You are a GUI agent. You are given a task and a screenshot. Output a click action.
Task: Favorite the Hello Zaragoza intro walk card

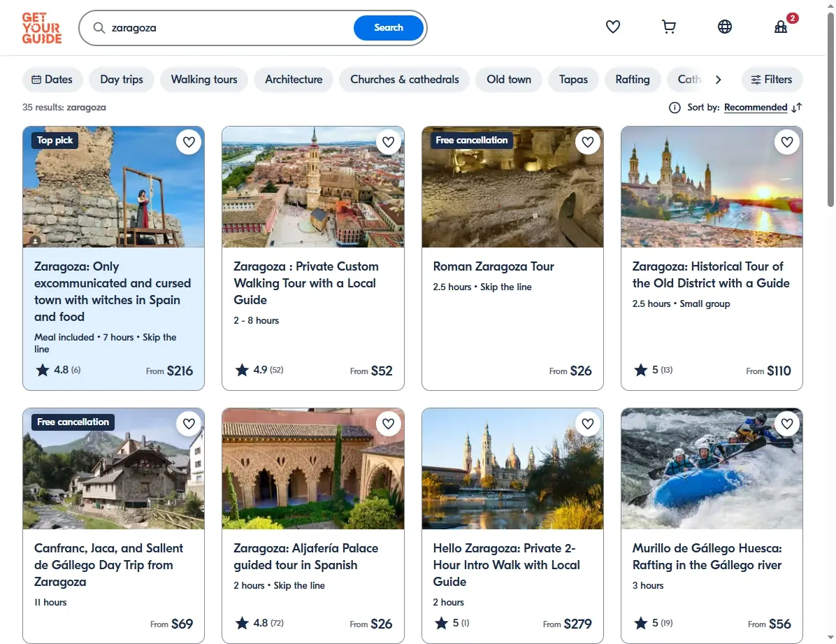(x=588, y=424)
